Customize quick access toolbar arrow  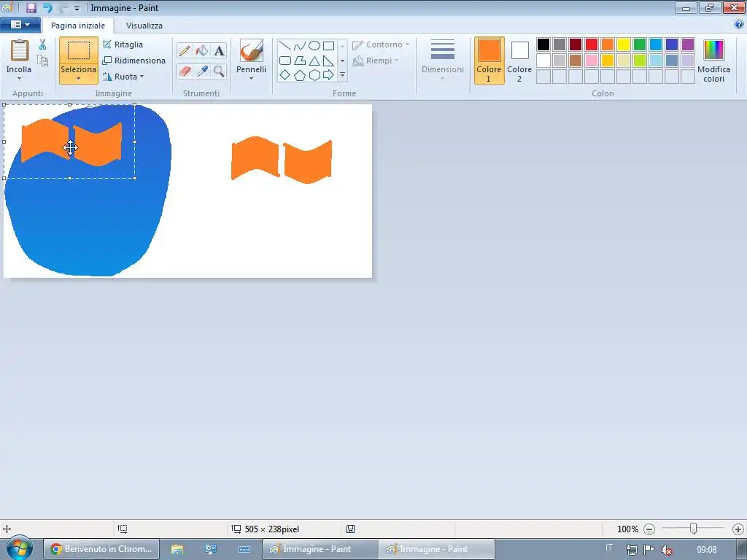77,8
